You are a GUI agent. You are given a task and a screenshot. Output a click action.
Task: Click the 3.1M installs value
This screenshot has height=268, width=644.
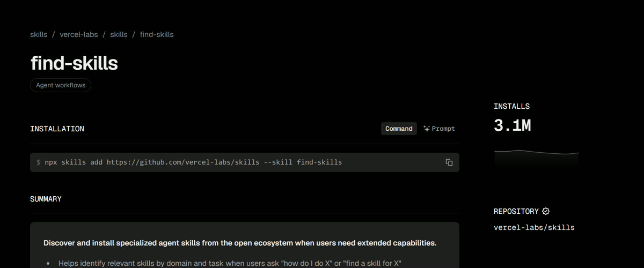[512, 125]
